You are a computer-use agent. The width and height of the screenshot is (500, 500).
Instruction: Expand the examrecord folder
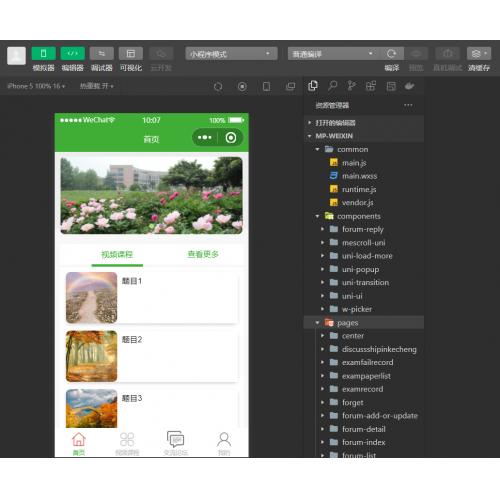(x=364, y=389)
